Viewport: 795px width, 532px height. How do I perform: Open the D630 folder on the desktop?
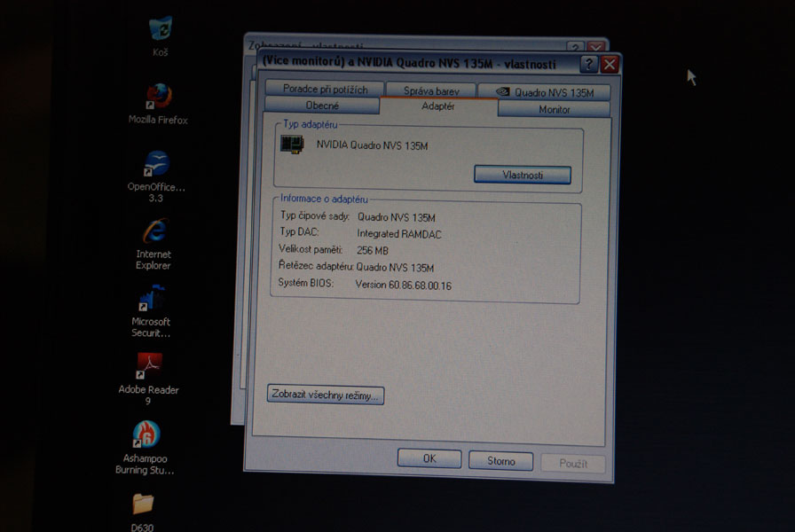click(x=143, y=505)
